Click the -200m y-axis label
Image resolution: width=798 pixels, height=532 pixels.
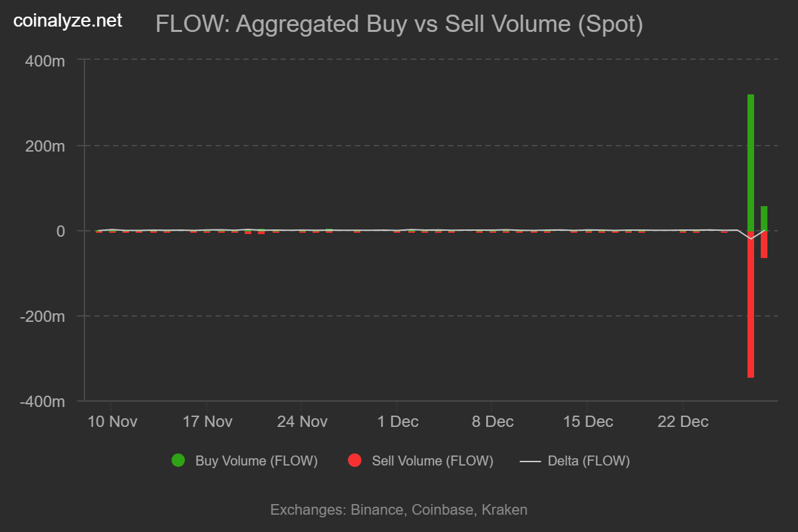click(44, 317)
